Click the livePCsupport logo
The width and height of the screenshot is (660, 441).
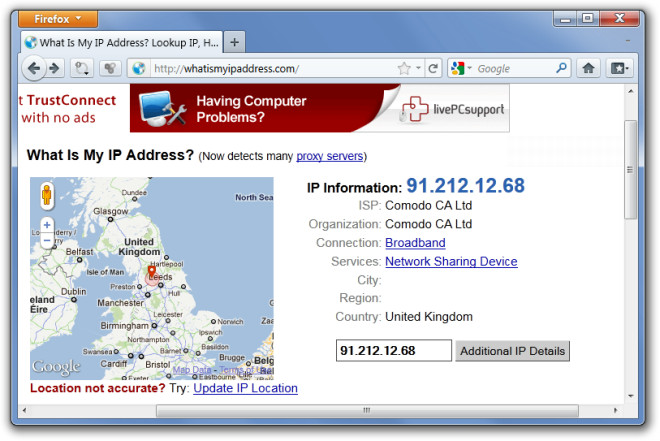click(x=453, y=109)
